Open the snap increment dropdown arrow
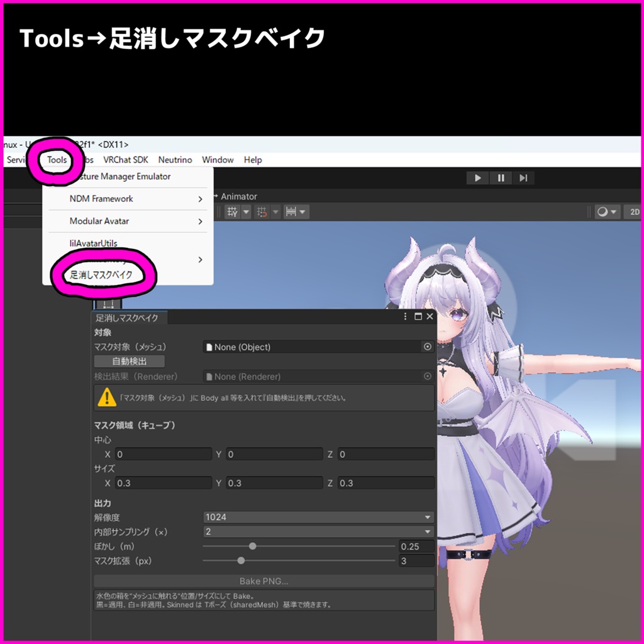644x644 pixels. [x=303, y=212]
